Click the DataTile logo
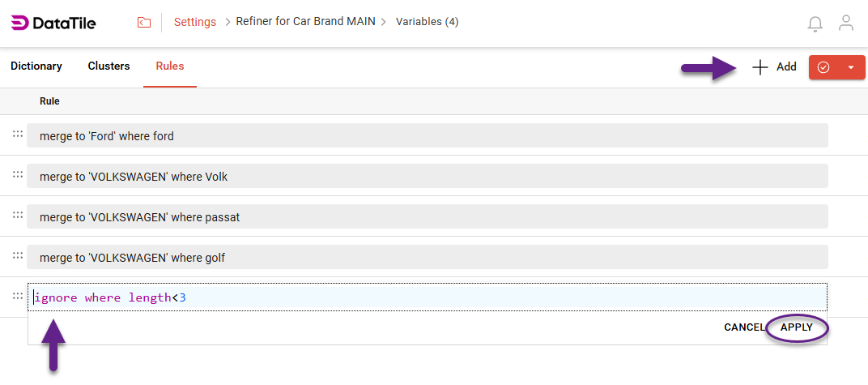The image size is (868, 385). (53, 23)
